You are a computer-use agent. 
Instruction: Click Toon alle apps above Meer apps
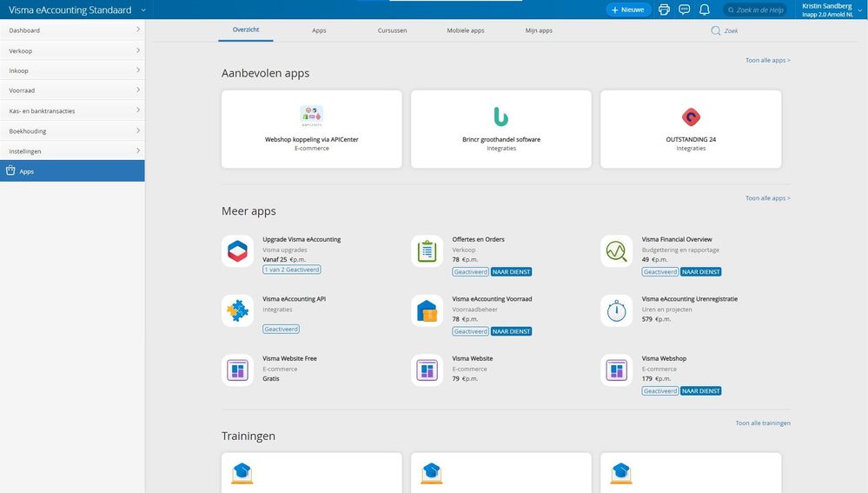point(768,198)
